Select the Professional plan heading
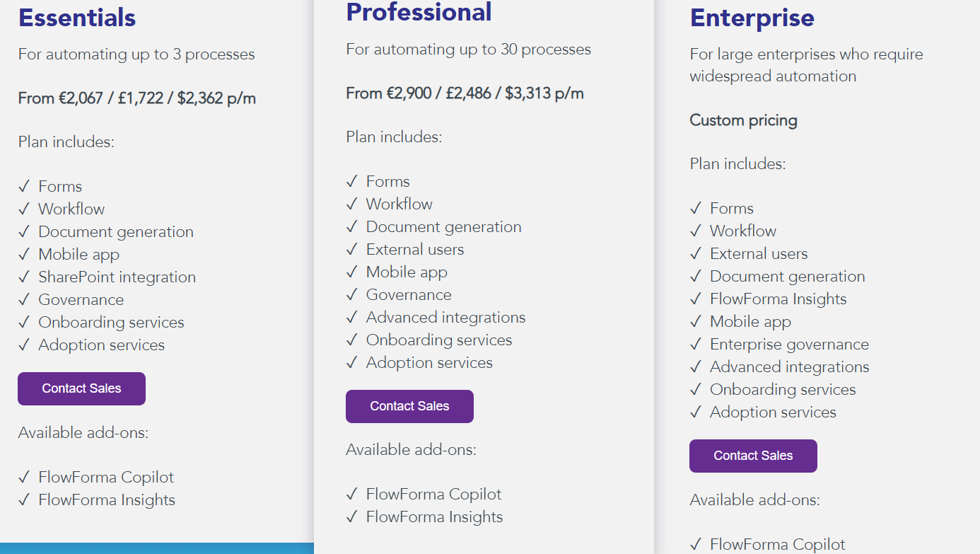Screen dimensions: 980x554 (x=419, y=12)
